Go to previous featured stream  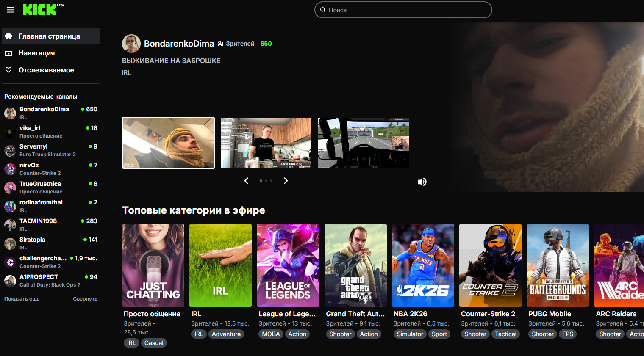[246, 181]
